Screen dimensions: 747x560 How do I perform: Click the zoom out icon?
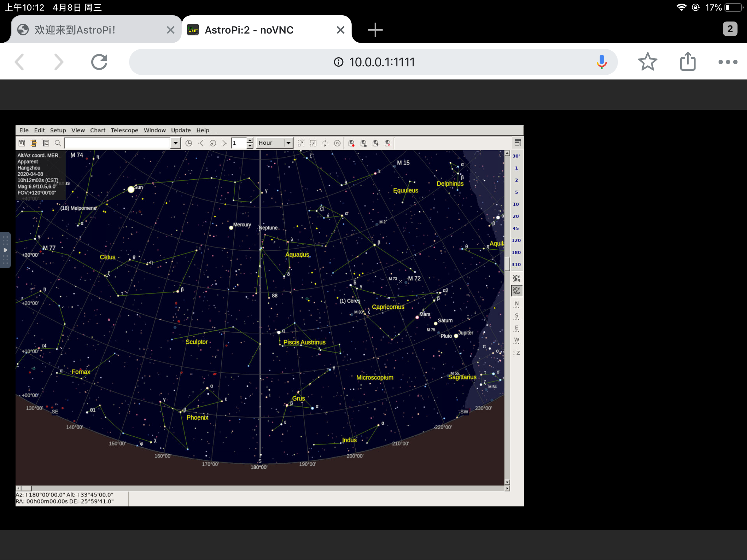click(x=313, y=143)
